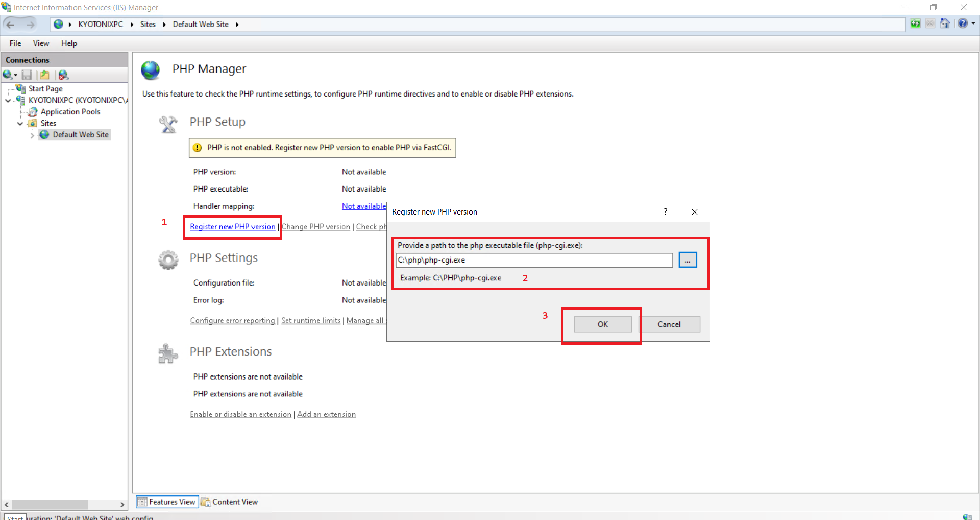This screenshot has height=520, width=980.
Task: Click the PHP Setup tools icon
Action: tap(168, 124)
